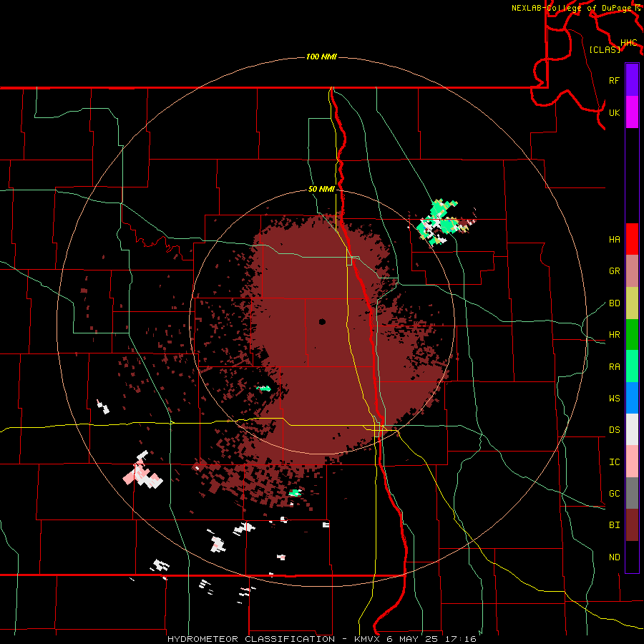Pick the RA light green legend block

(x=632, y=366)
